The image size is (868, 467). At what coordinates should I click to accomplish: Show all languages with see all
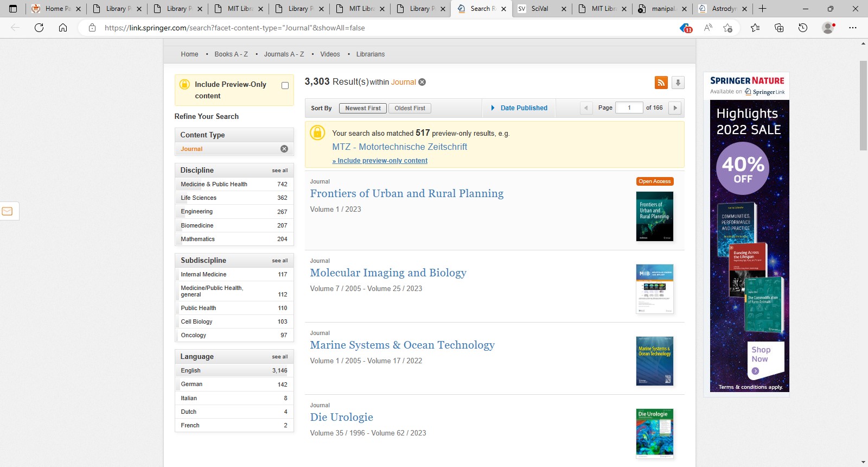tap(280, 357)
